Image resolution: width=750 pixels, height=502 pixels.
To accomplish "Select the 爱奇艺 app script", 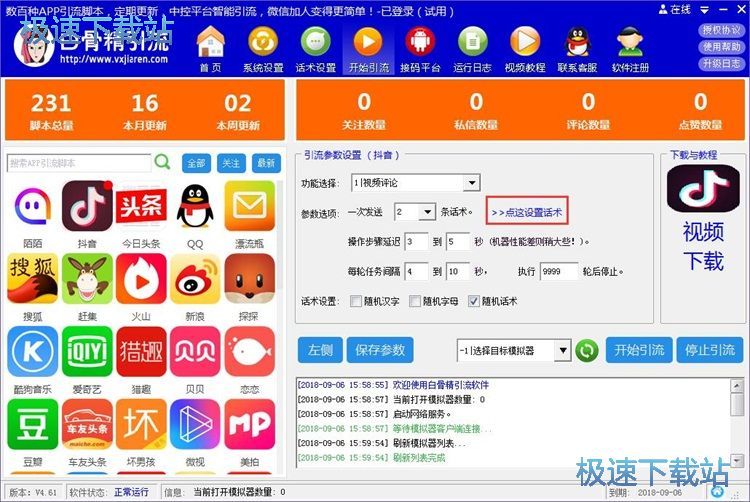I will click(87, 351).
